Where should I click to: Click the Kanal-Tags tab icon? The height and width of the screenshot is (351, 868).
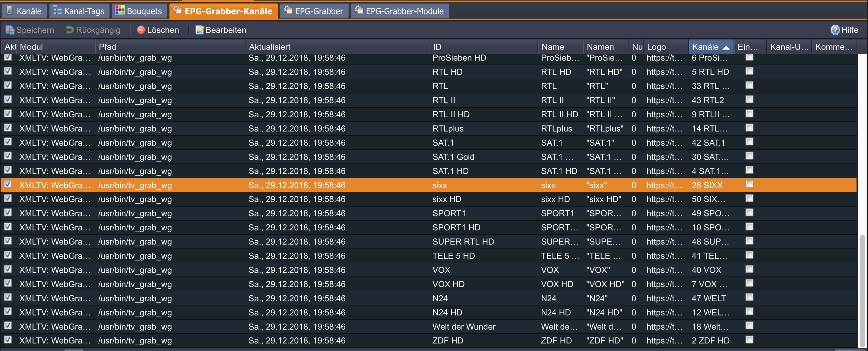coord(57,11)
